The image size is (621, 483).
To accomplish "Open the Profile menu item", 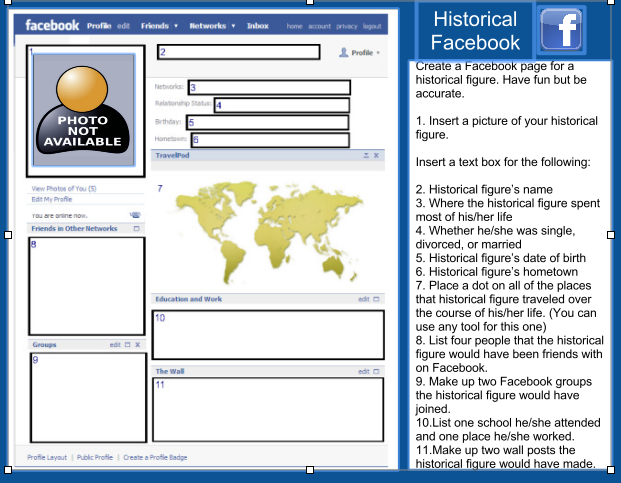I will pyautogui.click(x=99, y=26).
